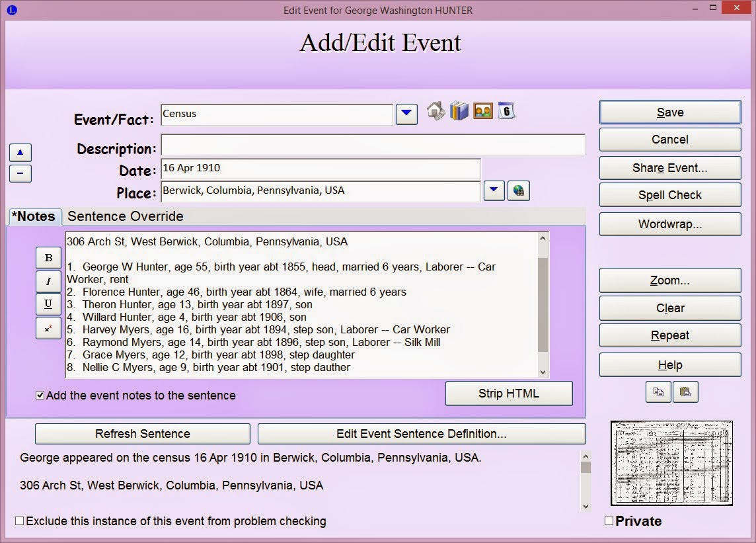Click sentence preview scrollbar down arrow
Screen dimensions: 756x543
[x=586, y=507]
